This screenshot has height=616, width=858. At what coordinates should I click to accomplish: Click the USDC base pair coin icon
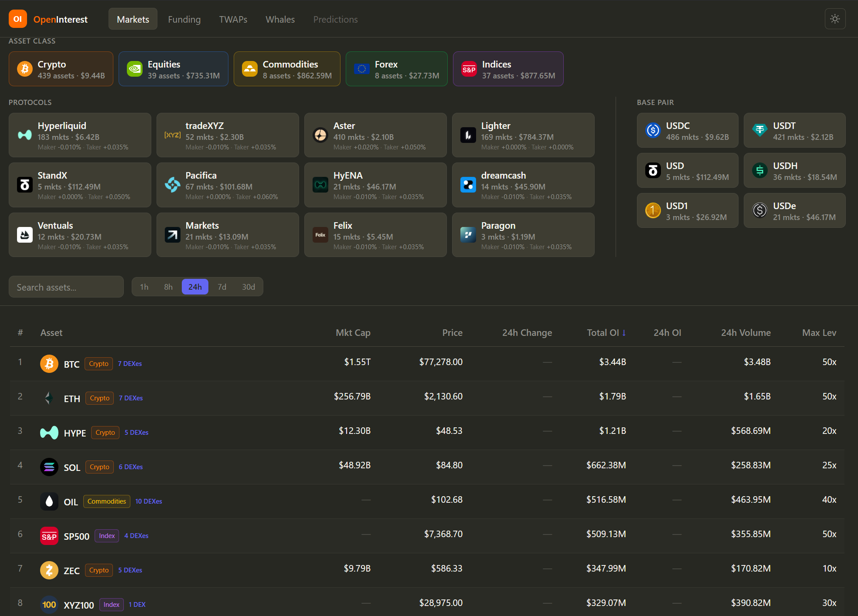pyautogui.click(x=653, y=130)
